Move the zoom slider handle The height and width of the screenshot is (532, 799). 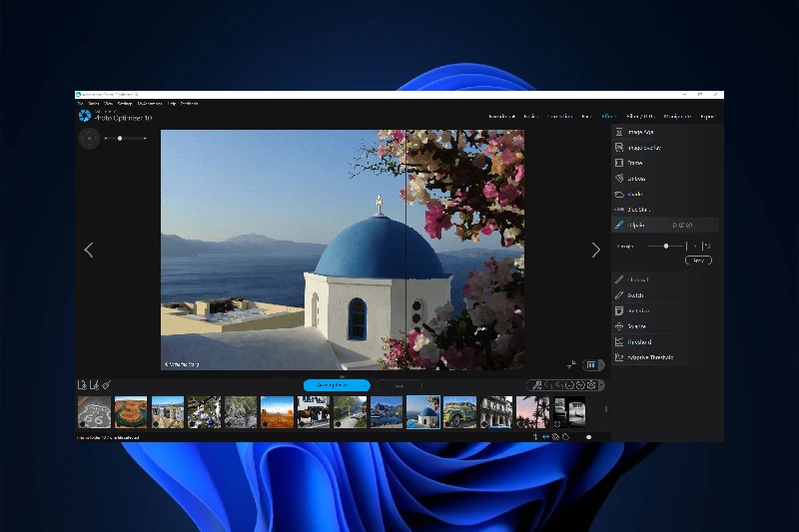[120, 138]
